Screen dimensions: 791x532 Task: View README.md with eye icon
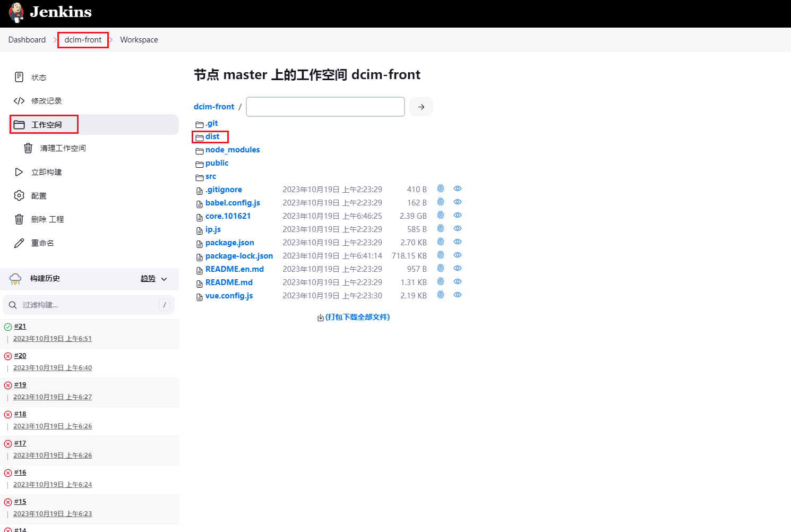point(458,282)
